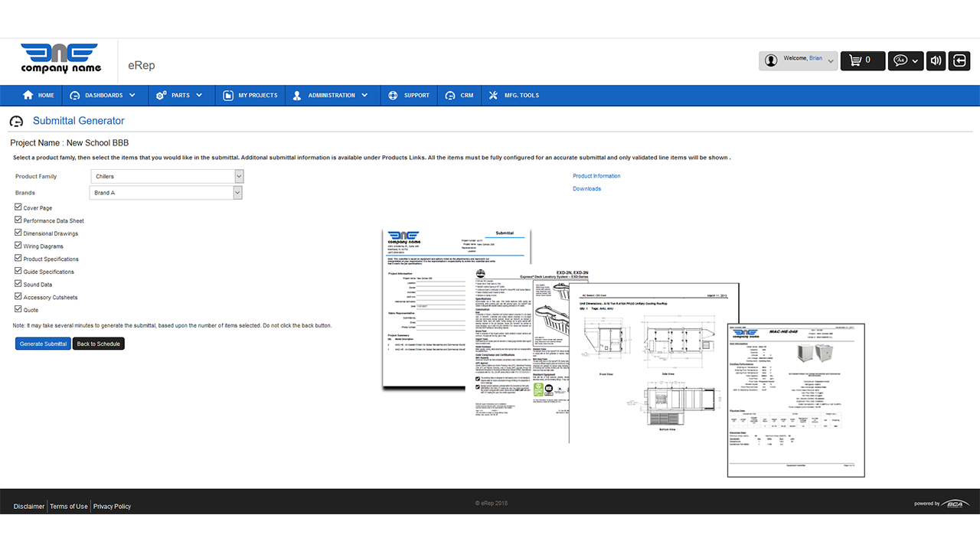This screenshot has height=551, width=980.
Task: Expand the Administration menu chevron
Action: coord(364,96)
